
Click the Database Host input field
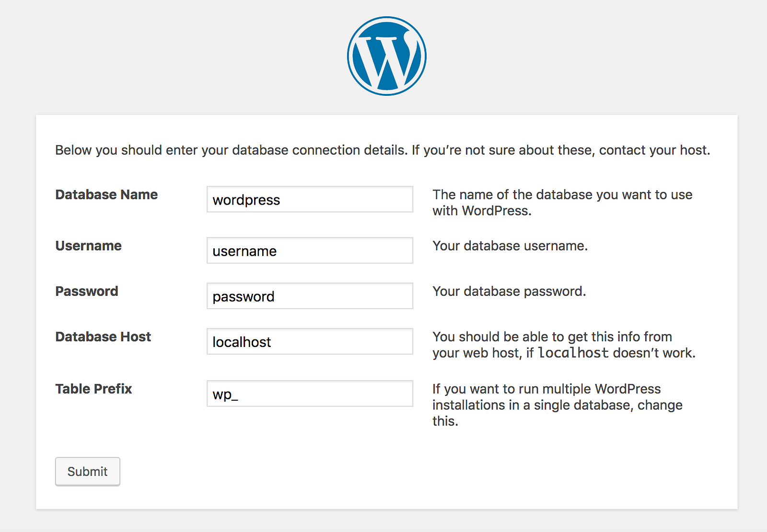310,341
